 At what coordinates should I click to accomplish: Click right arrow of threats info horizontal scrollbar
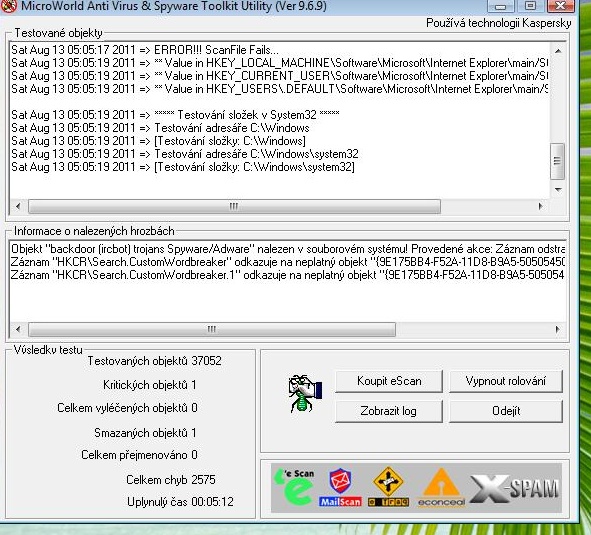tap(558, 329)
